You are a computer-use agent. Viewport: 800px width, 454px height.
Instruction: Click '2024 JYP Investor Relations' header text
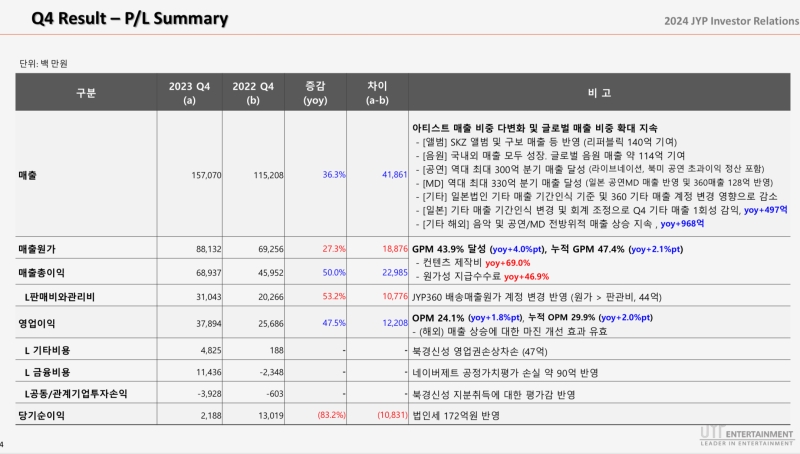coord(732,21)
